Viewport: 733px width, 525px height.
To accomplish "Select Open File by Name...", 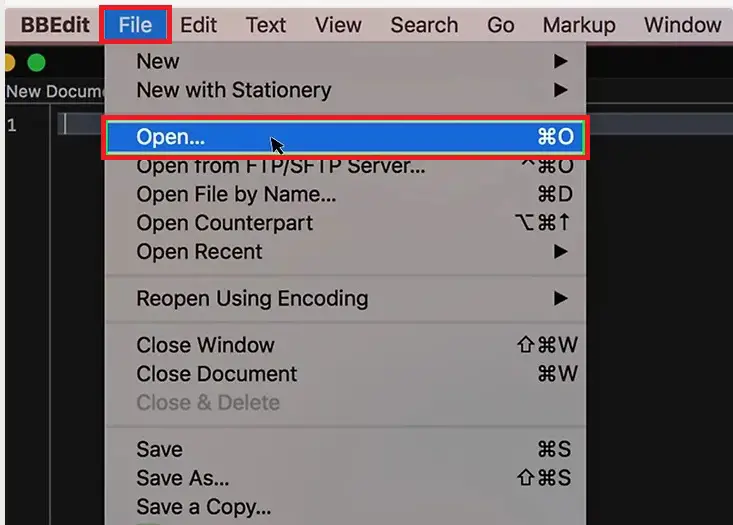I will click(x=345, y=194).
